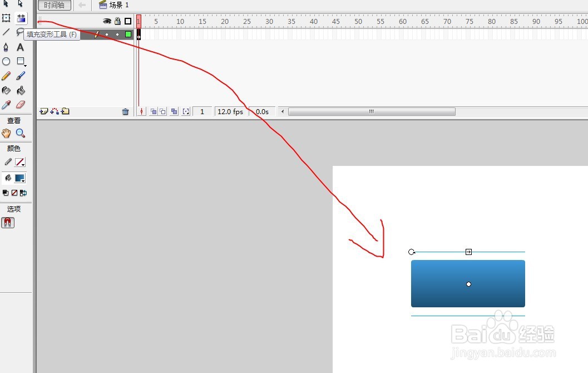Select the Text tool (A)
This screenshot has width=588, height=373.
[x=20, y=47]
